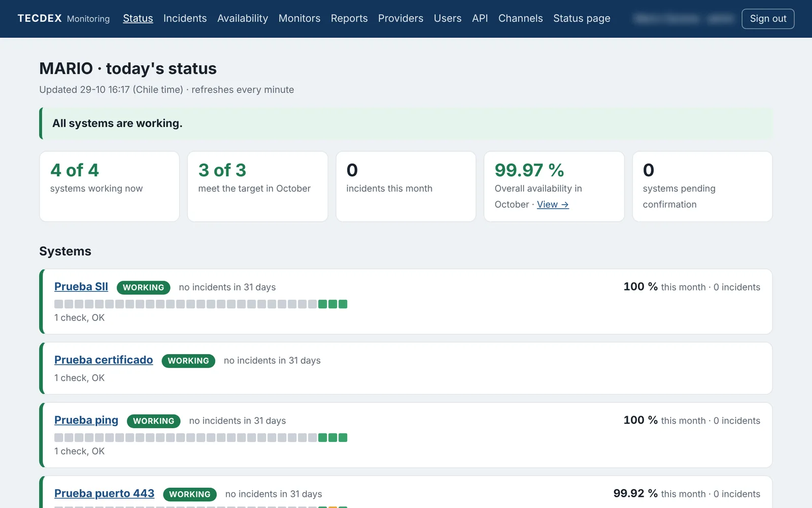The image size is (812, 508).
Task: Open the Availability page
Action: point(243,18)
